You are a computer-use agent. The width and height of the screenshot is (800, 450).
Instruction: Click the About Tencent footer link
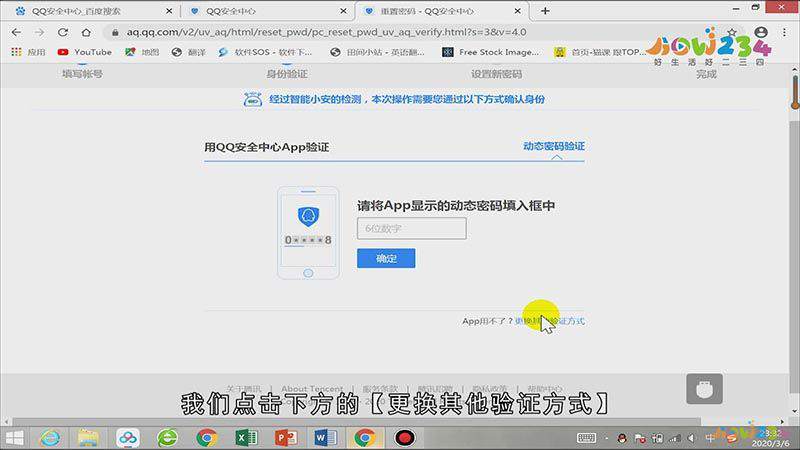point(312,389)
